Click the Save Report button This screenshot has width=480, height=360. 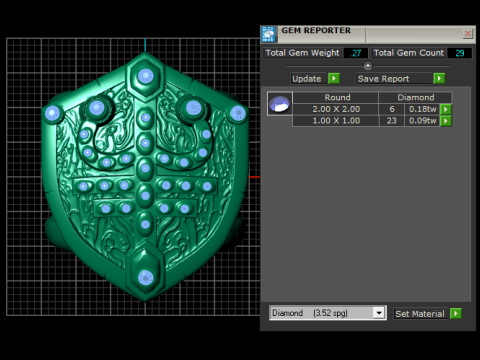[x=393, y=79]
